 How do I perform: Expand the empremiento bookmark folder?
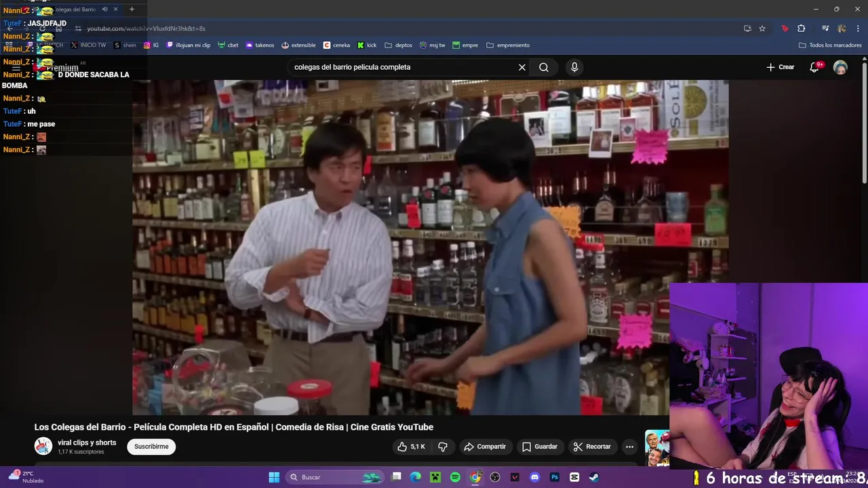pos(508,45)
